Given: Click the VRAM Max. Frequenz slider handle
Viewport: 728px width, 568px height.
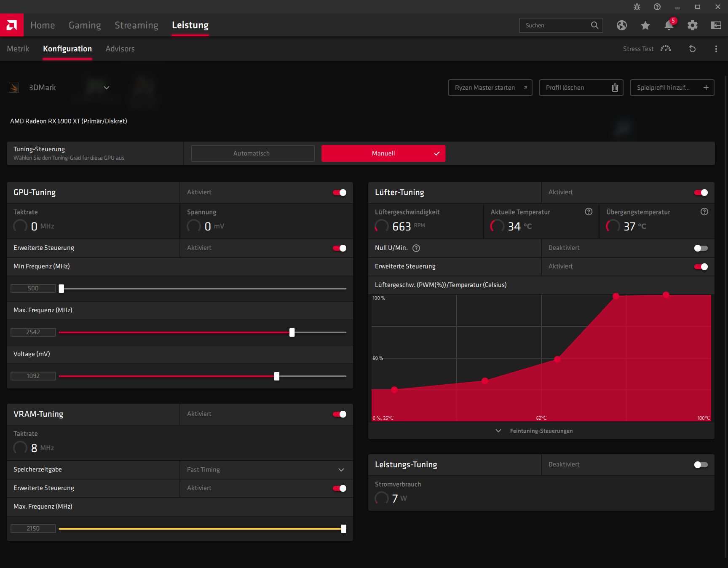Looking at the screenshot, I should [344, 529].
